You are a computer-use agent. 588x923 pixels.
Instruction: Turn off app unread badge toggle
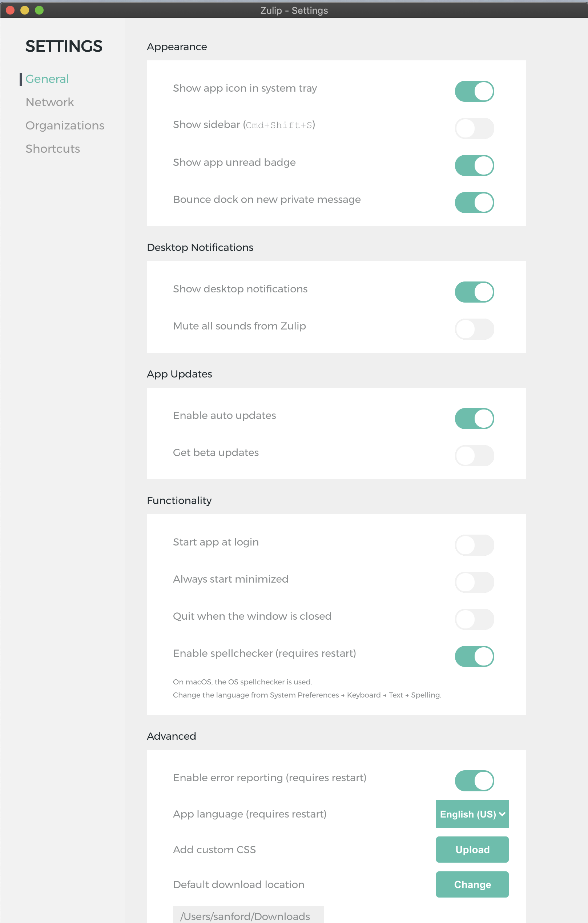click(474, 165)
